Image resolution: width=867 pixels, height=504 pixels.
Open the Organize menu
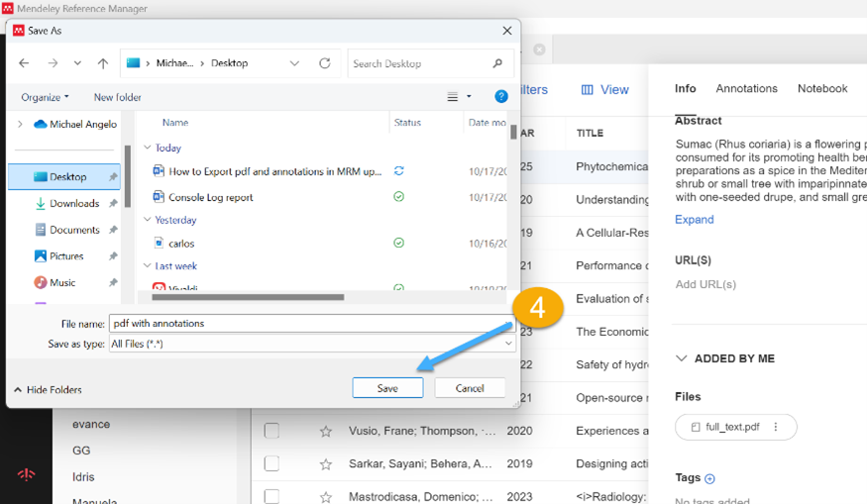point(45,97)
